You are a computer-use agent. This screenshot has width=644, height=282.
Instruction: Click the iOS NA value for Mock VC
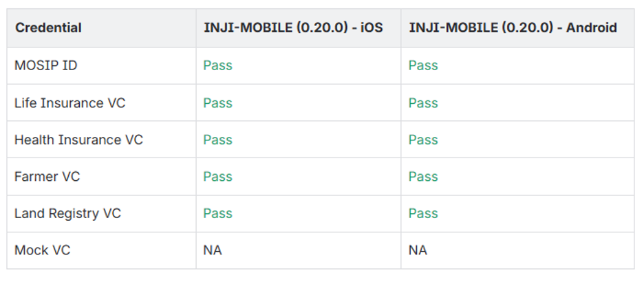click(213, 250)
